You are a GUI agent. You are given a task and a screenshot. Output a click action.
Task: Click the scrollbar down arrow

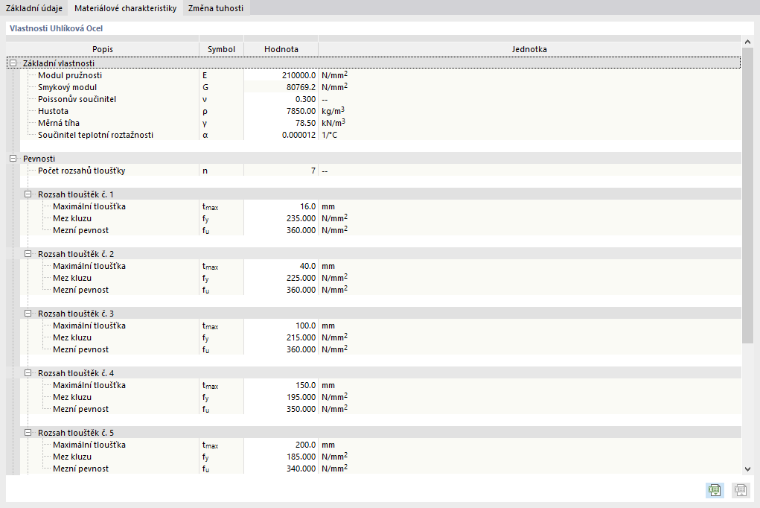coord(747,469)
